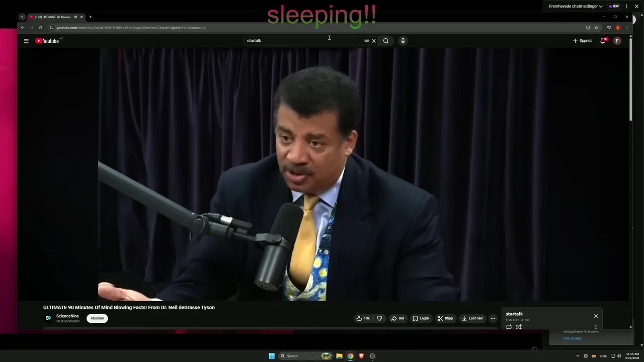Click the 0XP crown badge
Image resolution: width=644 pixels, height=362 pixels.
[614, 6]
